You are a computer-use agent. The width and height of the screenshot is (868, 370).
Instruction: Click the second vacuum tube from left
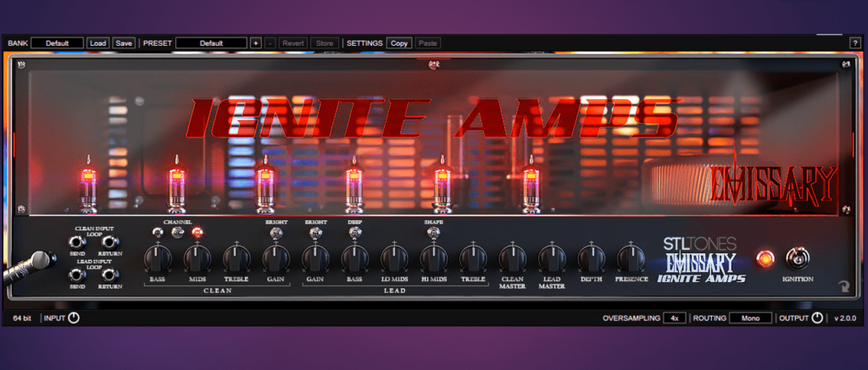tap(176, 185)
